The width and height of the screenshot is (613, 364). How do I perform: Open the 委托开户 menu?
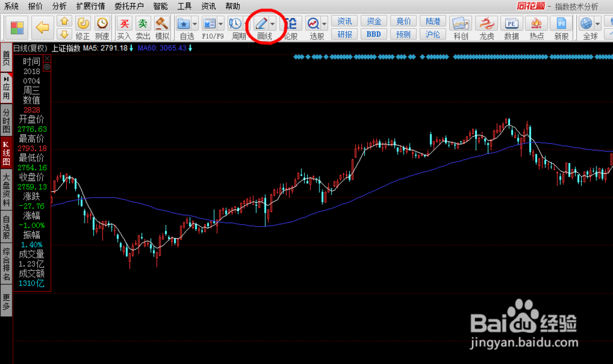click(129, 6)
